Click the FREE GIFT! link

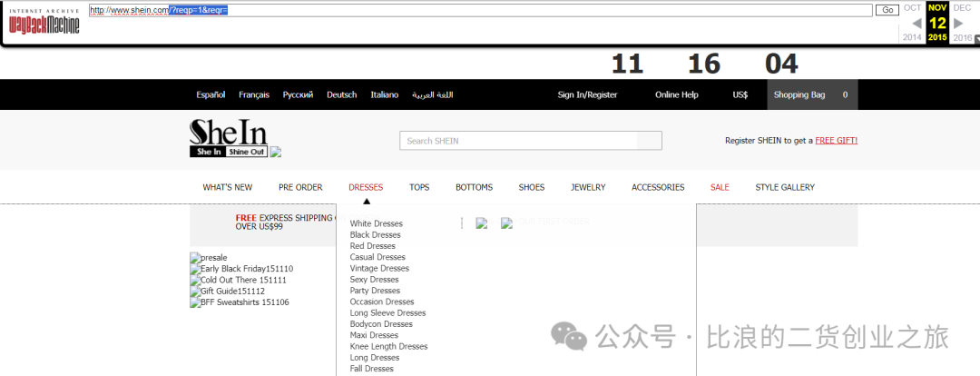coord(837,141)
